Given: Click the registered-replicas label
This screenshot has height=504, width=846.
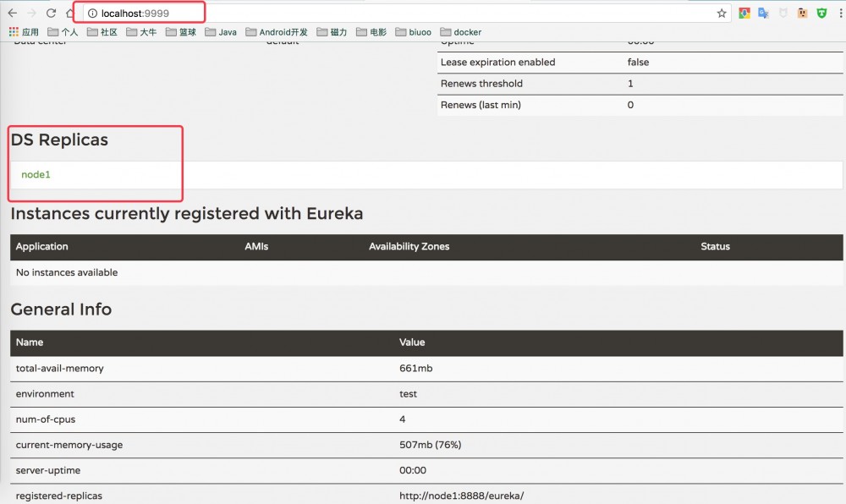Looking at the screenshot, I should 59,496.
